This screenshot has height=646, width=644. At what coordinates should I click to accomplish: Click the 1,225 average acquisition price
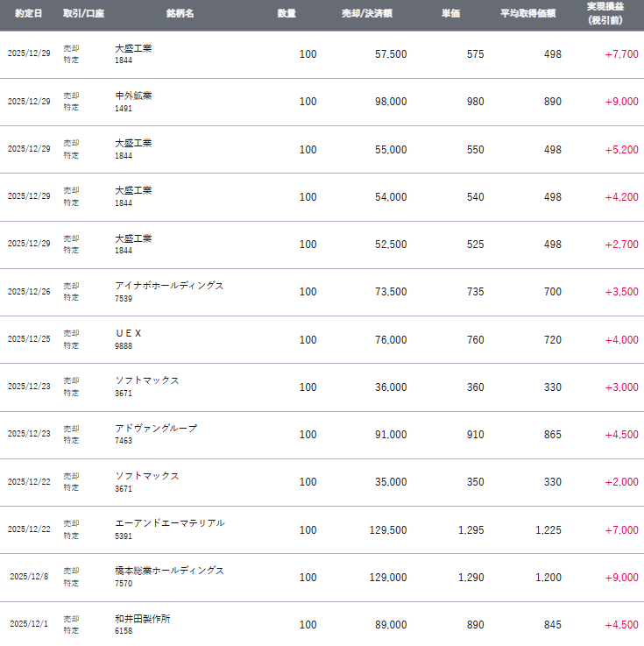coord(544,529)
